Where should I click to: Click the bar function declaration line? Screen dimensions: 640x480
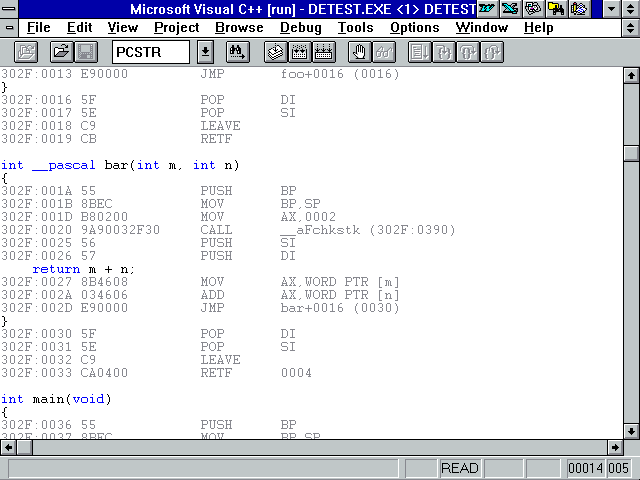(120, 165)
